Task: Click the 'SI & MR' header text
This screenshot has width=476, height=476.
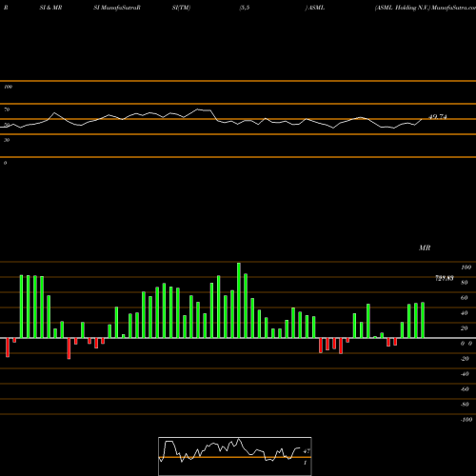Action: coord(50,8)
